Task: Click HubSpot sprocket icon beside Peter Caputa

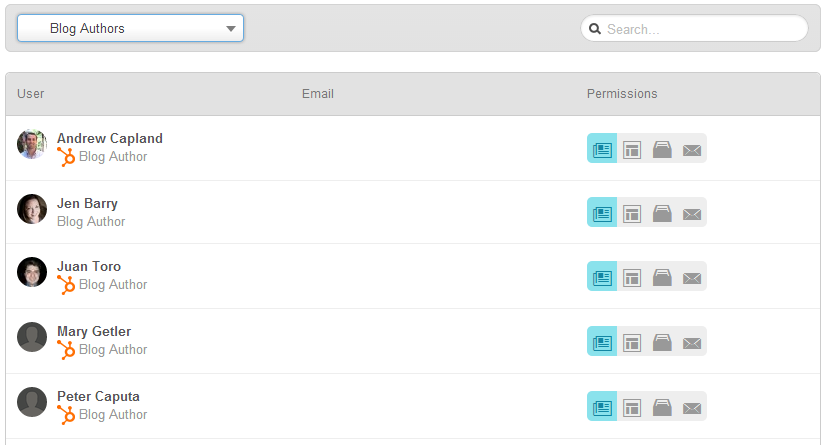Action: pyautogui.click(x=66, y=415)
